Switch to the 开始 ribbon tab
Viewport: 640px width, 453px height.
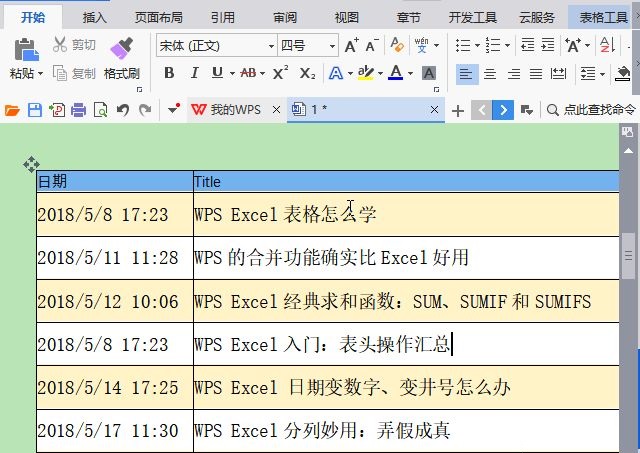point(33,17)
